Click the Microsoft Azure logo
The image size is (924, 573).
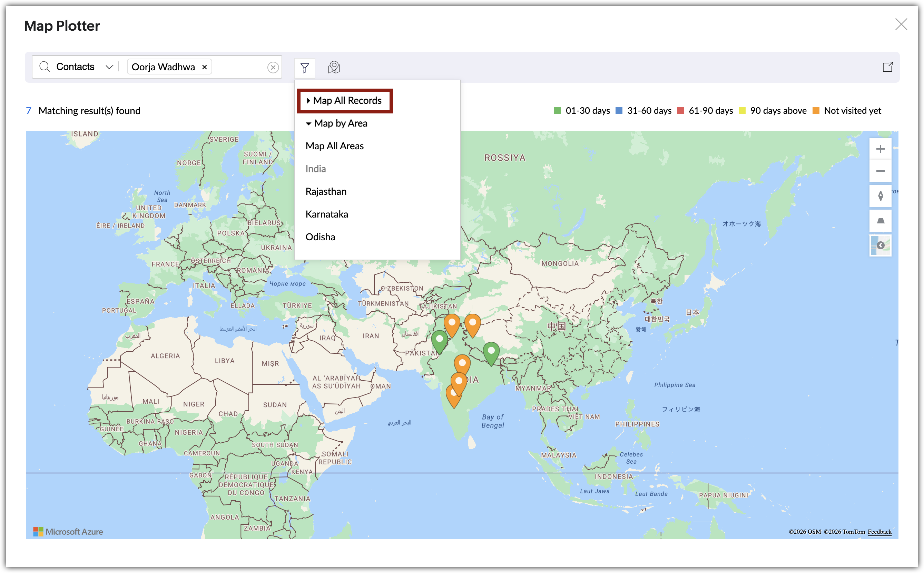tap(68, 531)
